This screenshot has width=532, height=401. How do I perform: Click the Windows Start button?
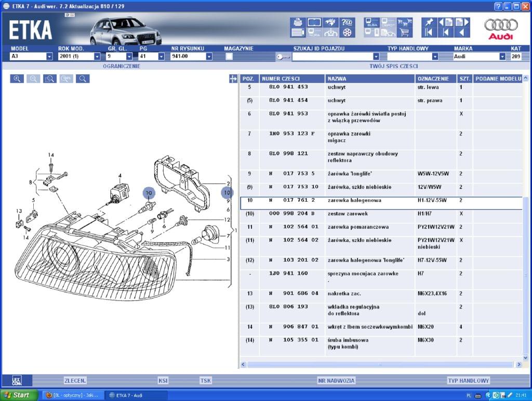(x=19, y=395)
